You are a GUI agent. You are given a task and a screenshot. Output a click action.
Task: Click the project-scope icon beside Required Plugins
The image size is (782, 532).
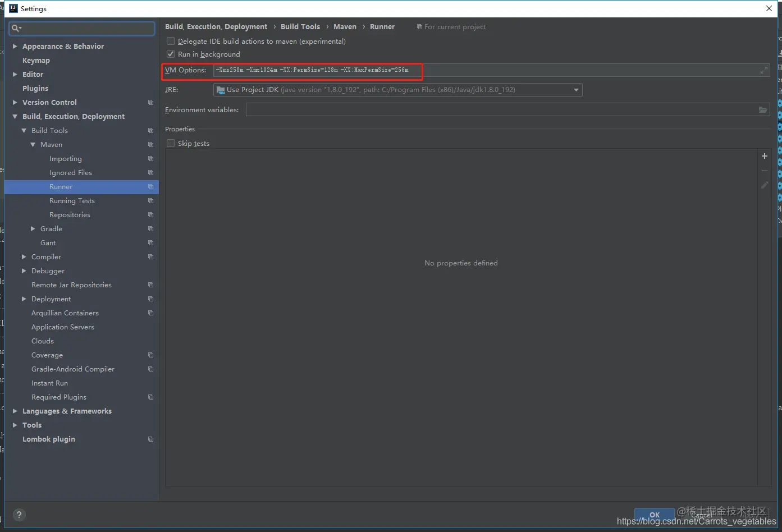coord(150,397)
